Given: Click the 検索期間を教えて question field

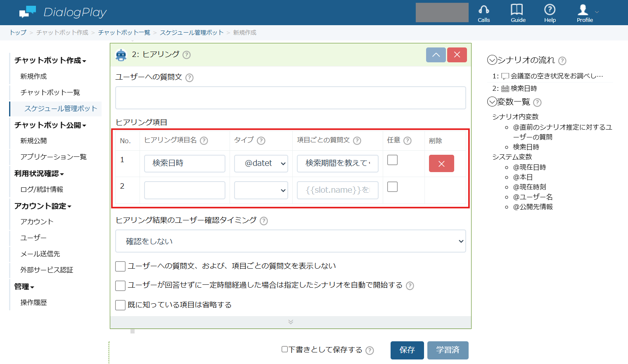Looking at the screenshot, I should pos(338,163).
